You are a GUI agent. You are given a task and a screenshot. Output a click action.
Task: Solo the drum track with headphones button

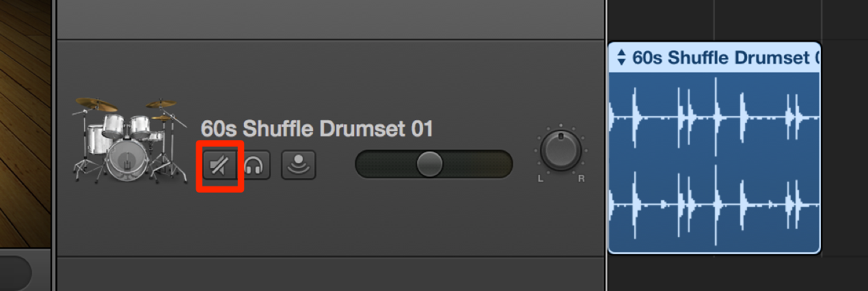tap(254, 165)
